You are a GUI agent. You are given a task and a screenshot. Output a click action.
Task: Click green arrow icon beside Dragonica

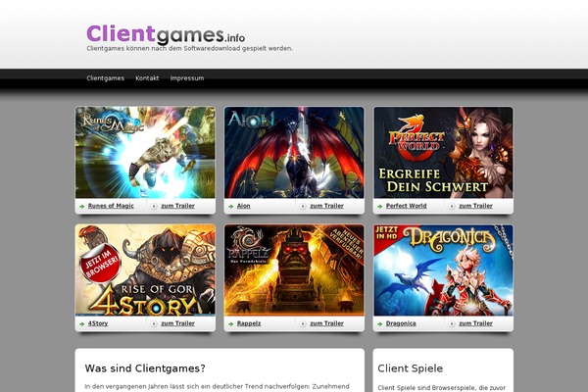click(x=380, y=323)
